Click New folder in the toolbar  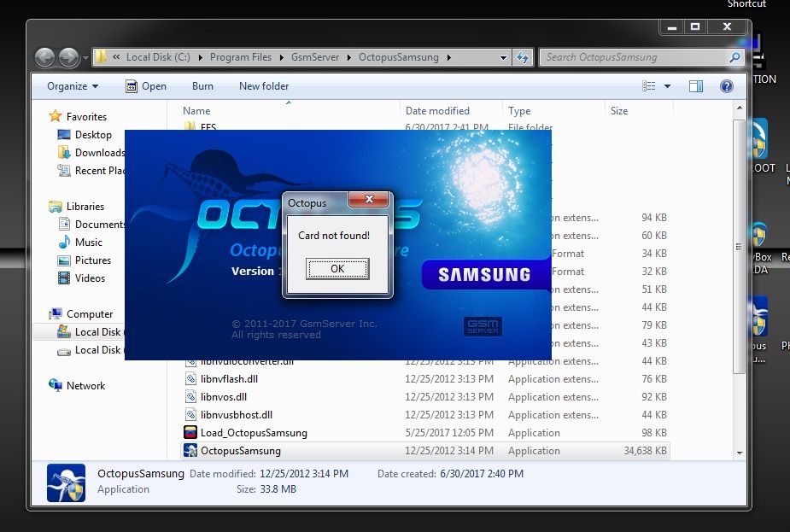264,86
